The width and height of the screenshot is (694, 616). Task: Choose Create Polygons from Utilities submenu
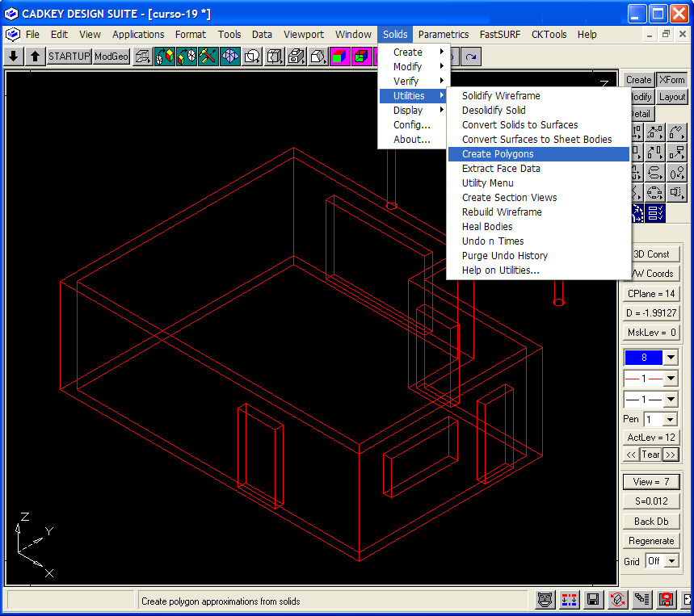tap(498, 154)
